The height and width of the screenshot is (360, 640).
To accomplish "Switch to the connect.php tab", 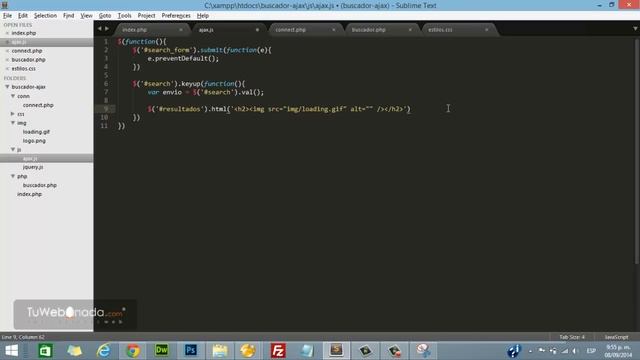I will [x=305, y=30].
